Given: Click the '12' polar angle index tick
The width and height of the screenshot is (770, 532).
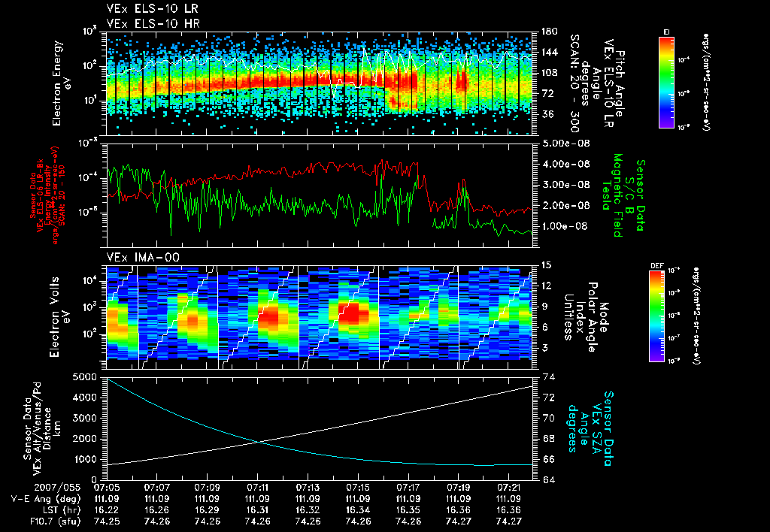Looking at the screenshot, I should [x=546, y=286].
